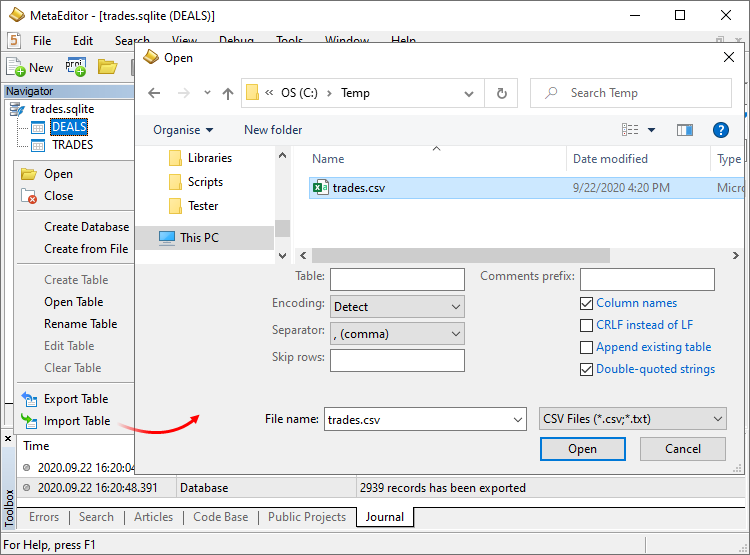Click the open folder toolbar icon
The image size is (750, 555).
(107, 67)
